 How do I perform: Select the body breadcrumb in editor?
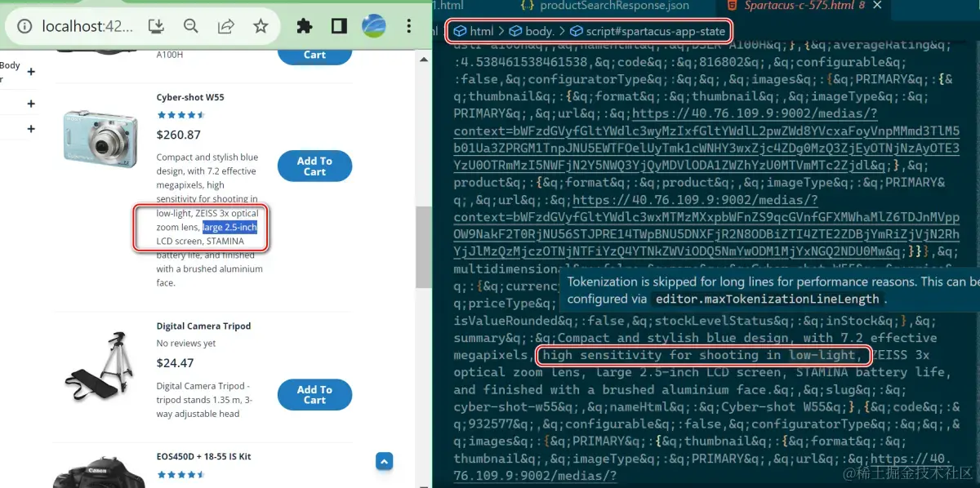click(x=532, y=31)
